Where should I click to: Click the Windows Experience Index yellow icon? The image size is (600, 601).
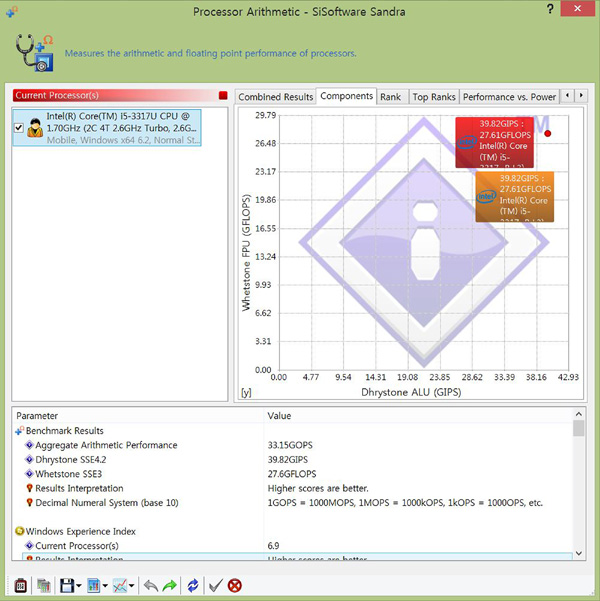[x=20, y=531]
